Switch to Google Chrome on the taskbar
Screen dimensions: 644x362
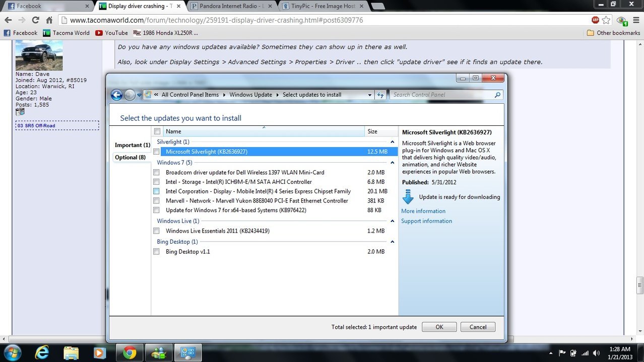pos(130,352)
